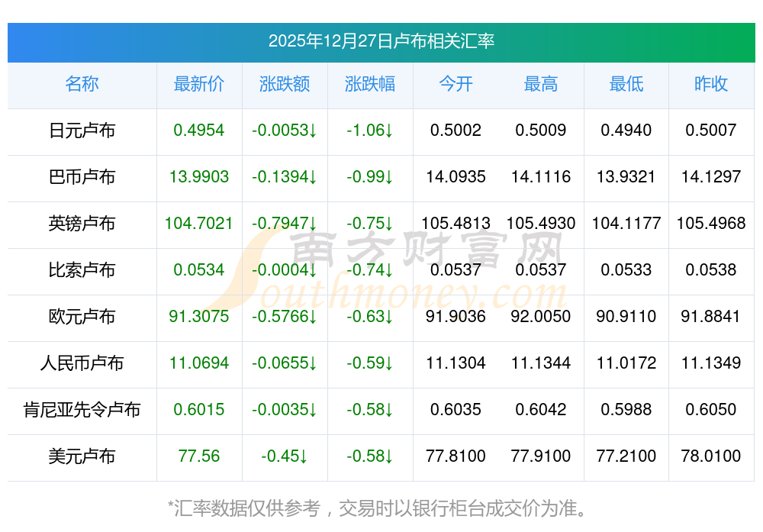The image size is (763, 532).
Task: Open the 日元卢布 row name
Action: point(82,131)
